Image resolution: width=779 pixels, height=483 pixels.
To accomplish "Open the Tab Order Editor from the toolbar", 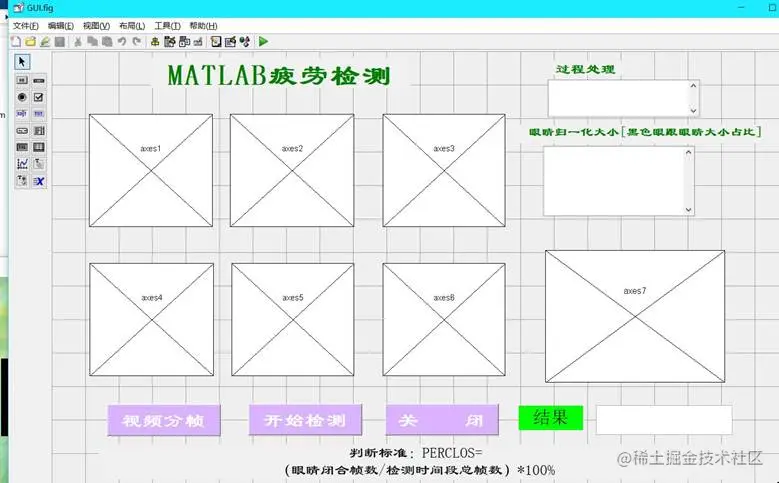I will point(184,42).
